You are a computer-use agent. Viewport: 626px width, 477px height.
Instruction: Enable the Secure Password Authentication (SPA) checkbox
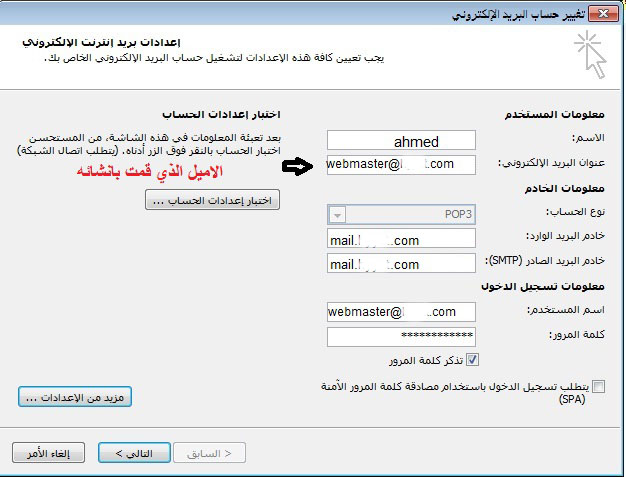[598, 386]
